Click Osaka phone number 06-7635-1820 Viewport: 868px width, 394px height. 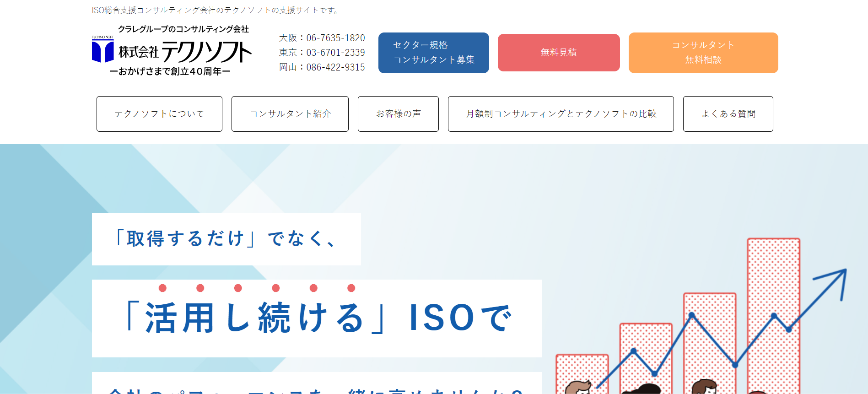[x=335, y=38]
